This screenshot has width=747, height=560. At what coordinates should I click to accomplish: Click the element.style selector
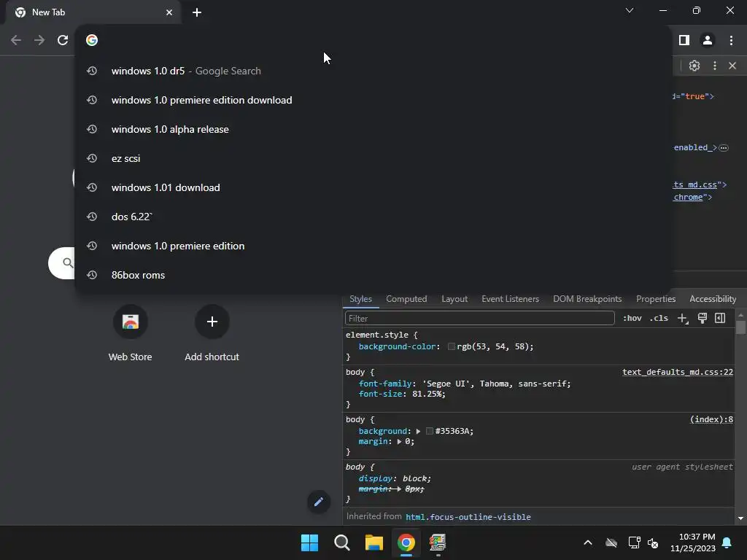click(377, 335)
